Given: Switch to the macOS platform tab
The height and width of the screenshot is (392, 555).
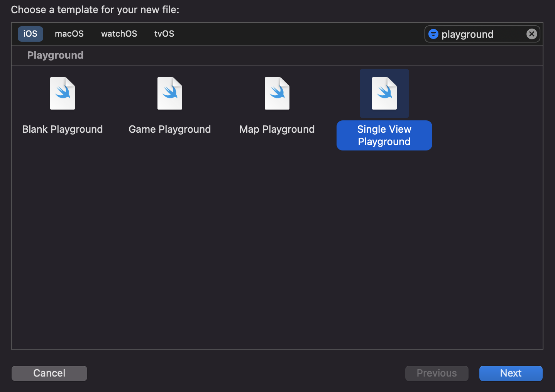Looking at the screenshot, I should [69, 34].
